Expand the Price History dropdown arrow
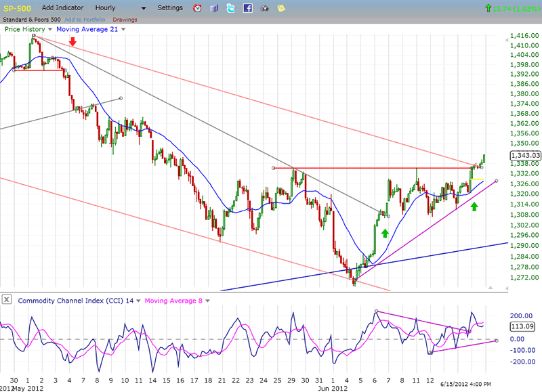542x392 pixels. coord(50,29)
